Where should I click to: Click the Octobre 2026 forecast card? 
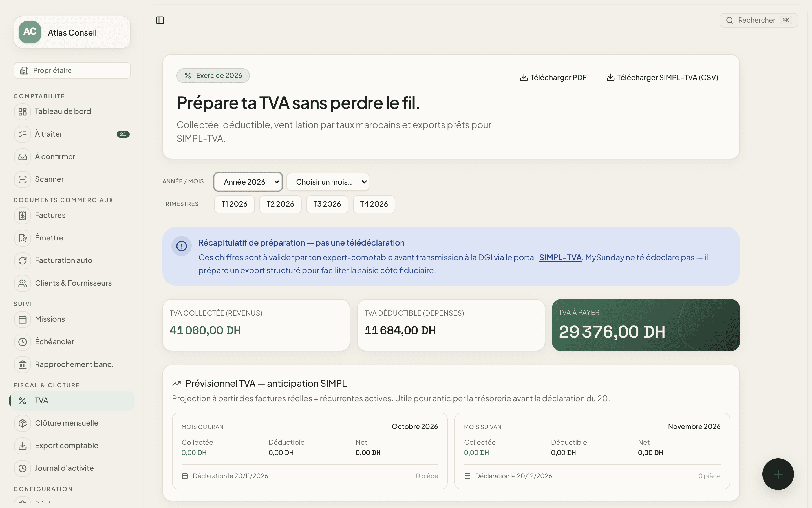(310, 451)
